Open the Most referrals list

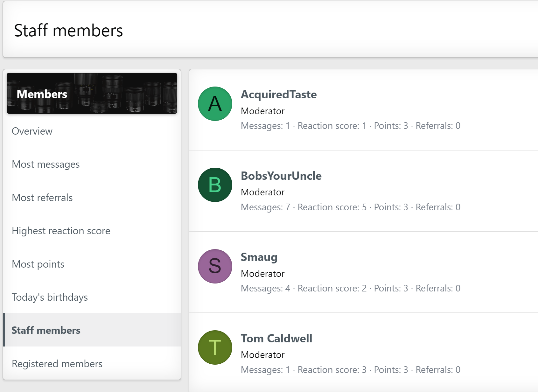click(x=92, y=198)
